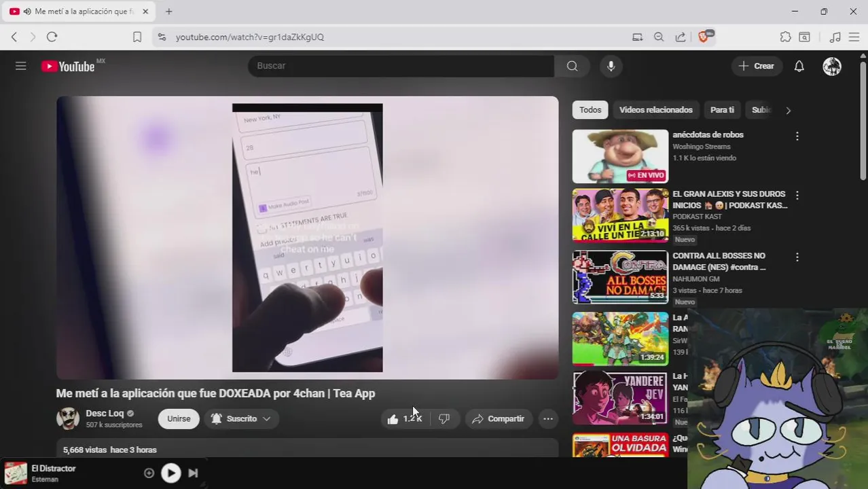Open the Woshingo Streams channel name
This screenshot has width=868, height=489.
pos(702,147)
